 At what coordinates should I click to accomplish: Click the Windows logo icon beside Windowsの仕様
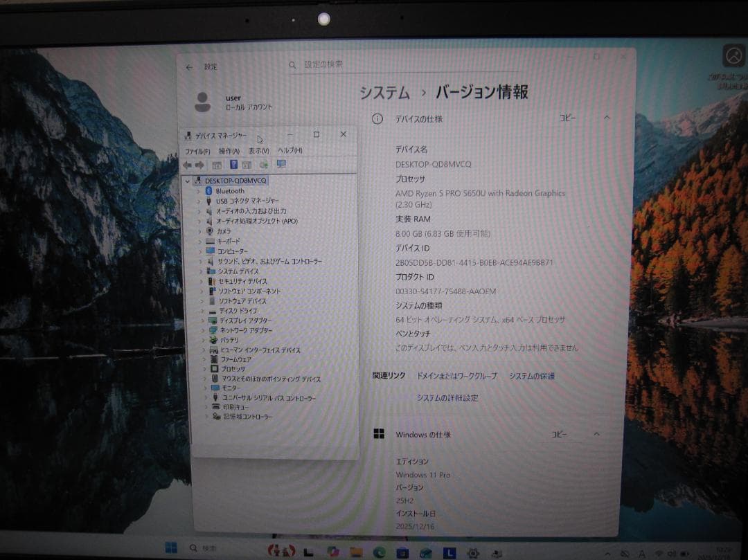[378, 433]
